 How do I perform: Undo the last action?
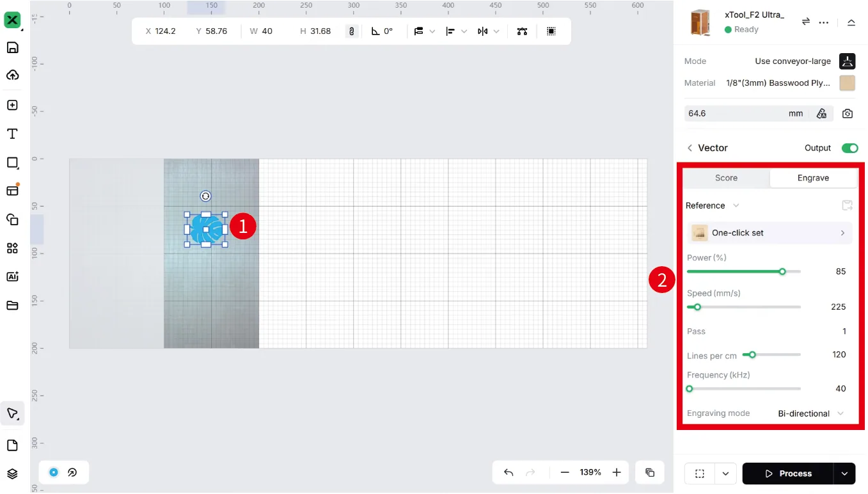click(509, 472)
